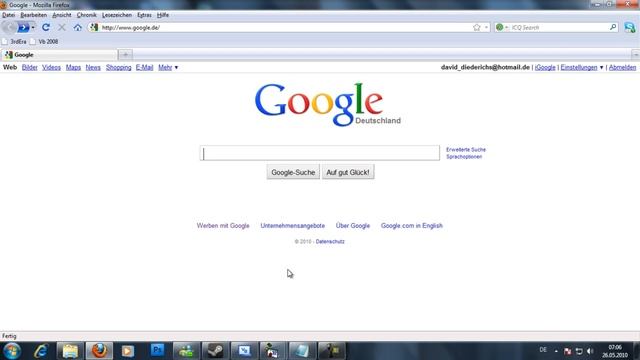This screenshot has width=640, height=360.
Task: Click the Abmelden link
Action: click(x=622, y=67)
